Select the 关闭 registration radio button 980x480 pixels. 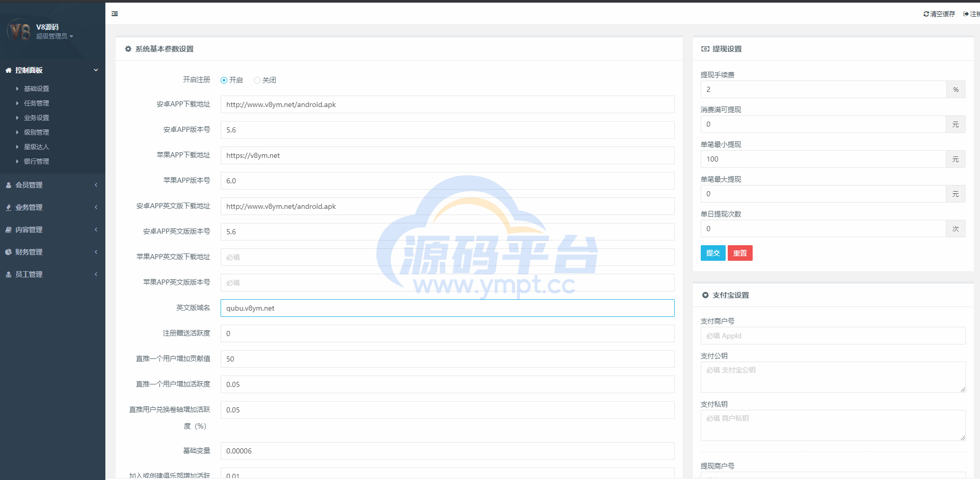[257, 80]
